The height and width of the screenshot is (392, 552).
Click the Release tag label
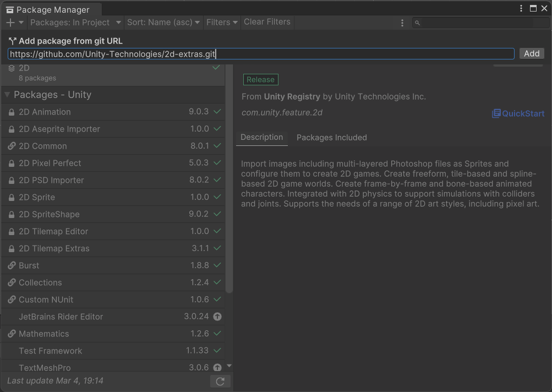tap(260, 80)
